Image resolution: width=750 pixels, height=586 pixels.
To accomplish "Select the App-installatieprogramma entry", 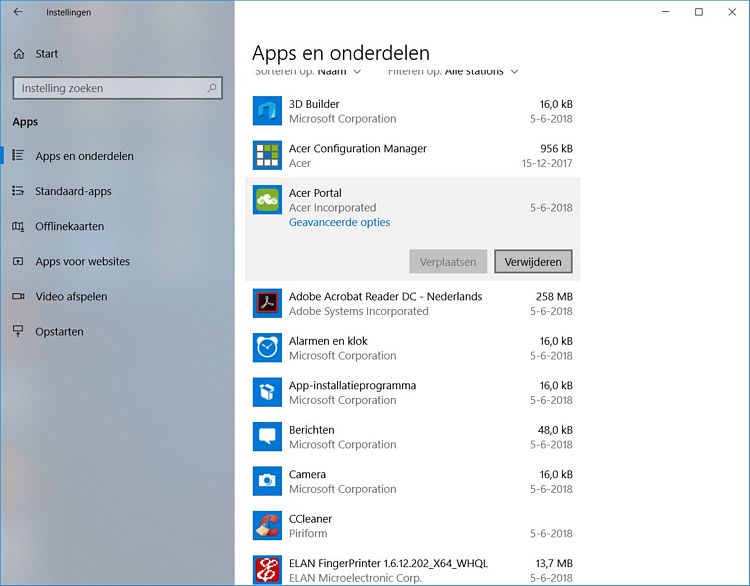I will [x=352, y=385].
